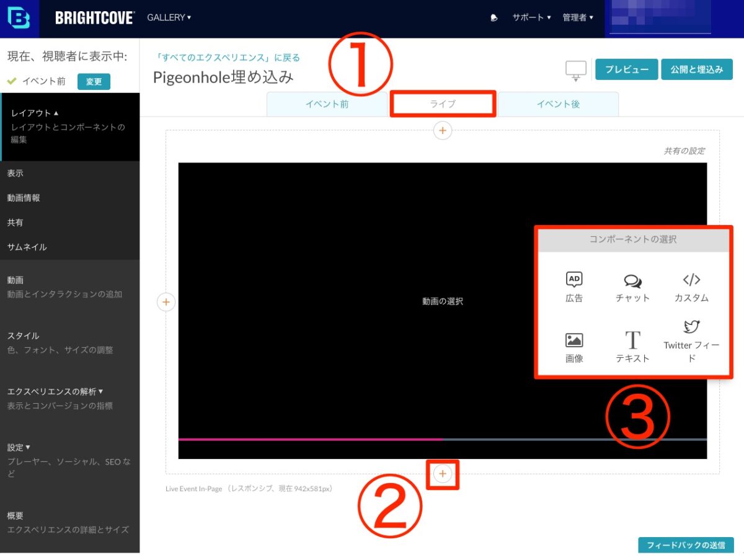Switch to the イベント後 tab

pos(558,104)
